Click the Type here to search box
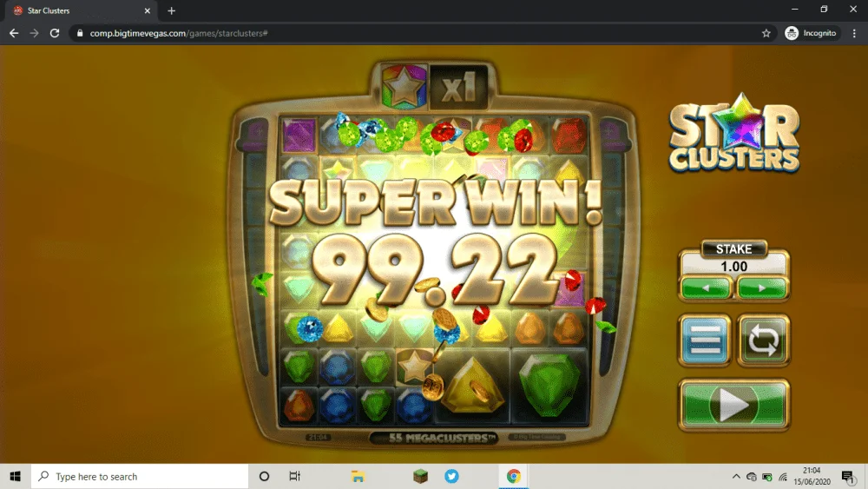Screen dimensions: 868x489 click(140, 476)
